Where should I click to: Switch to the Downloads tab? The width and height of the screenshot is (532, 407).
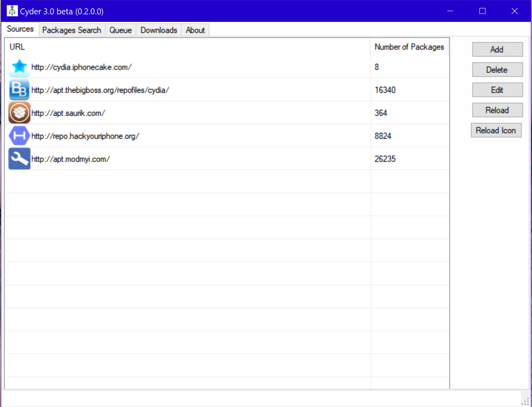click(159, 30)
